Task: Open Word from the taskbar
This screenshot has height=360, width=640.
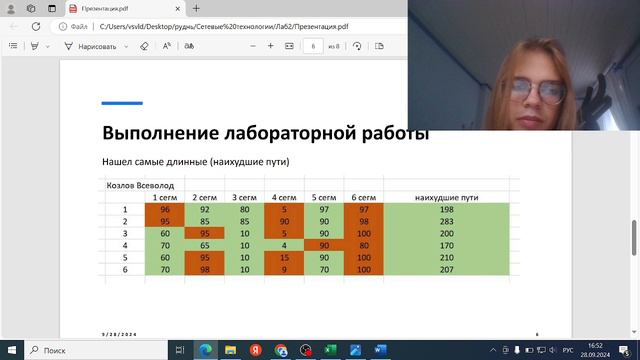Action: [380, 350]
